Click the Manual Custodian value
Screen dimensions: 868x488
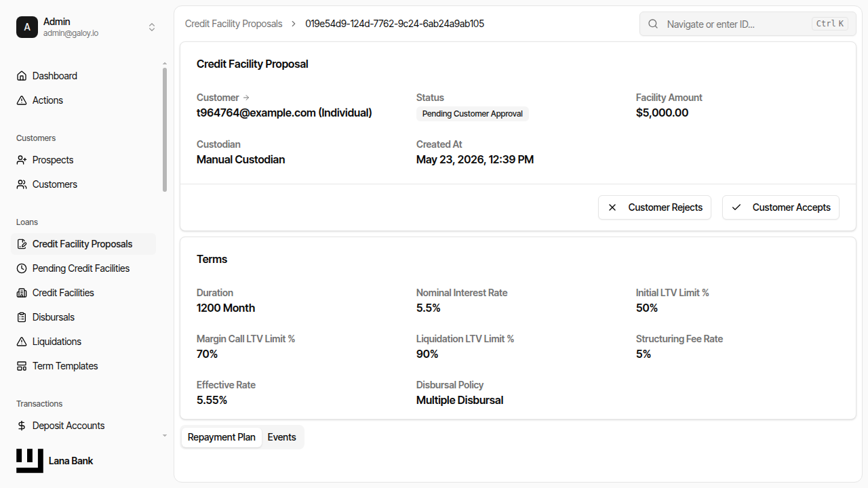coord(241,160)
